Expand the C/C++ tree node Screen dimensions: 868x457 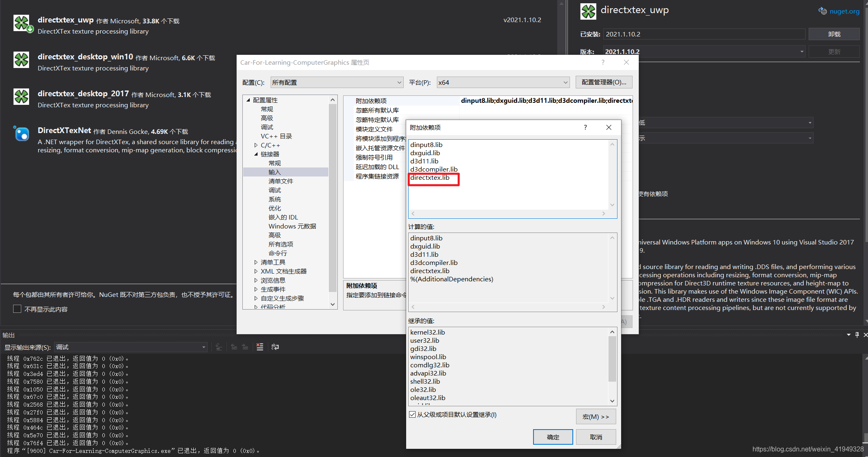(256, 145)
